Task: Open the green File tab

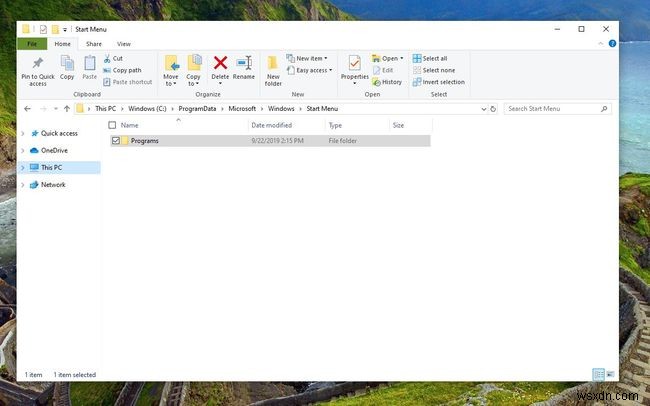Action: click(32, 44)
